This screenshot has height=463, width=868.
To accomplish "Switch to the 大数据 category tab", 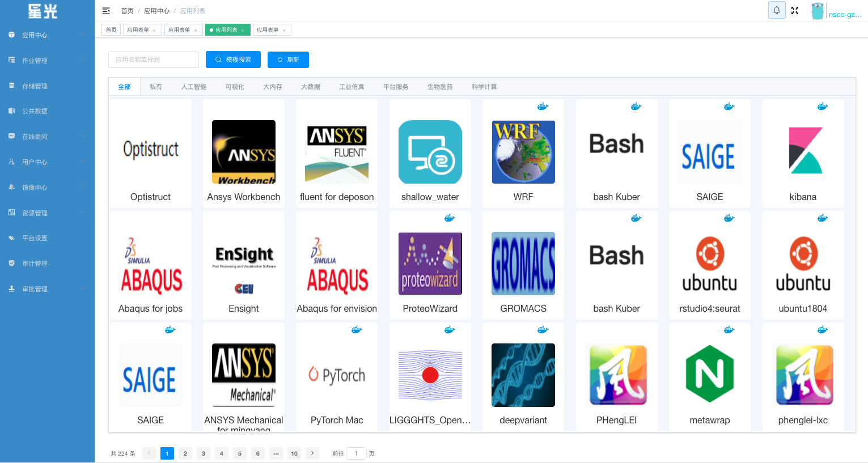I will pos(311,87).
